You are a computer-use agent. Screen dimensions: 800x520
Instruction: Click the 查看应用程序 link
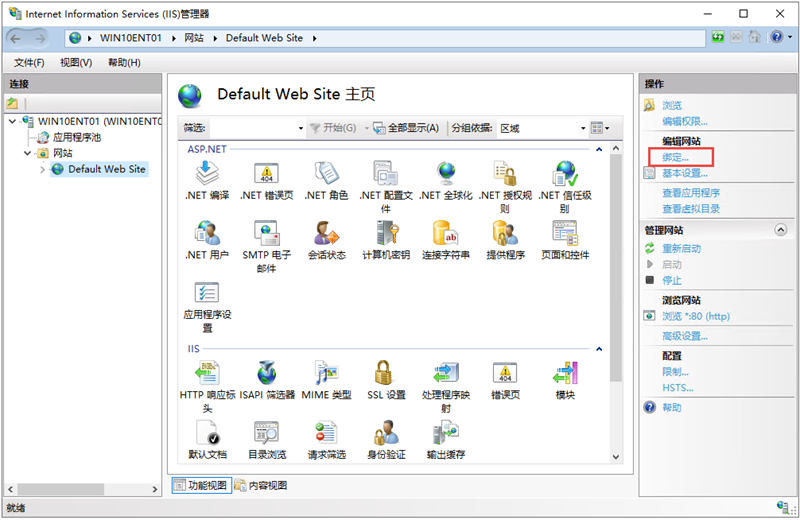[x=691, y=193]
